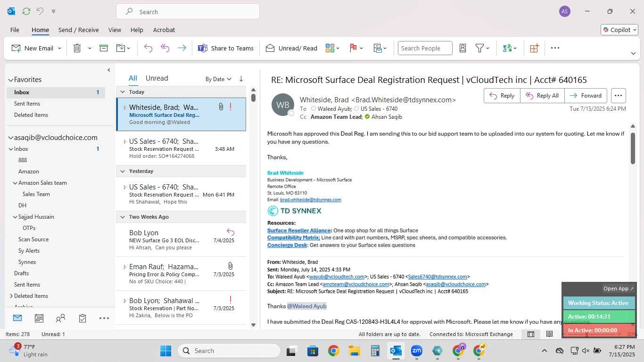Click Reply in the reading pane
644x362 pixels.
(x=502, y=96)
